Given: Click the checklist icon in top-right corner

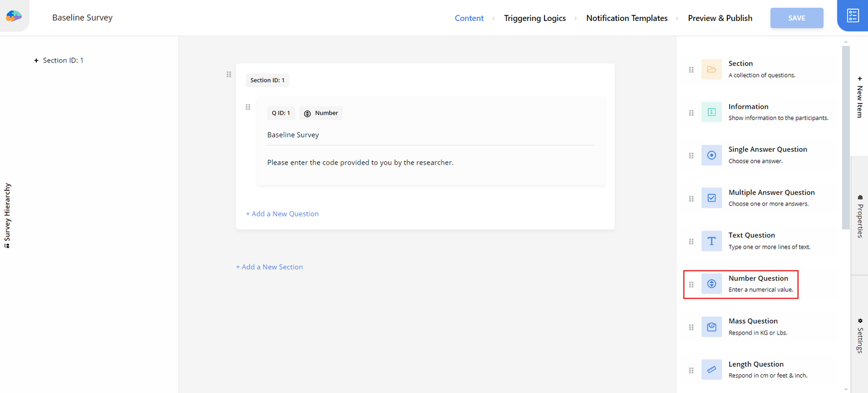Looking at the screenshot, I should pos(852,16).
